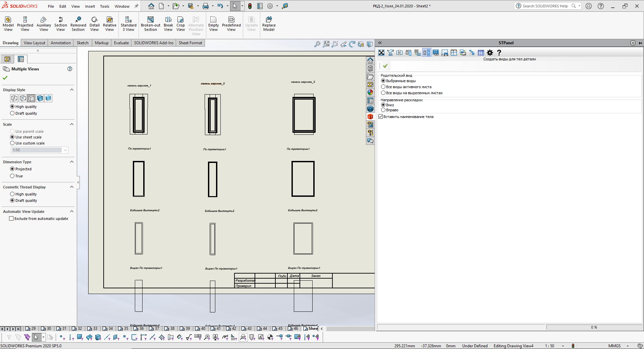Open the File menu

click(x=51, y=6)
